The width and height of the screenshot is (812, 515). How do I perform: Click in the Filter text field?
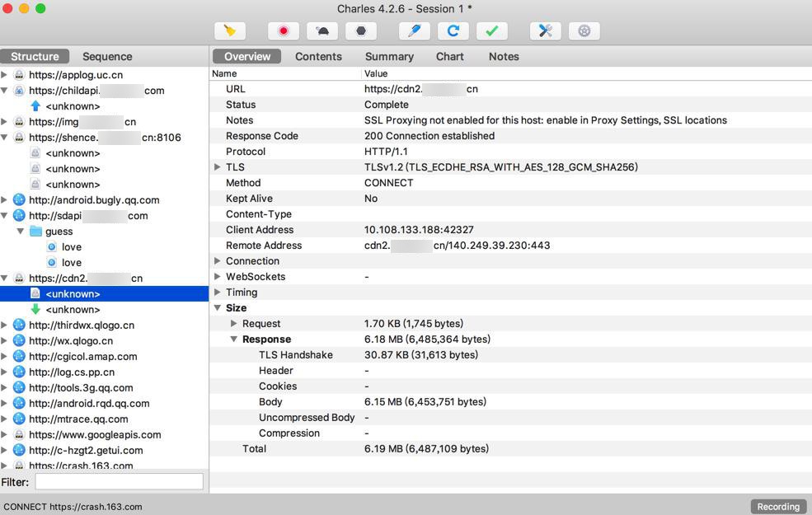[119, 481]
